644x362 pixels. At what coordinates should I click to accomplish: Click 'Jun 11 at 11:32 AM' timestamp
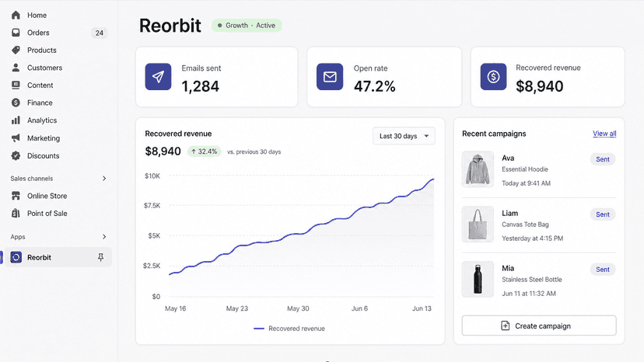[x=529, y=294]
